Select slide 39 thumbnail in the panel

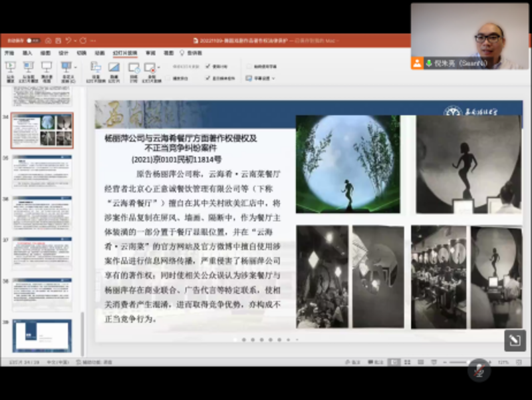pos(42,336)
